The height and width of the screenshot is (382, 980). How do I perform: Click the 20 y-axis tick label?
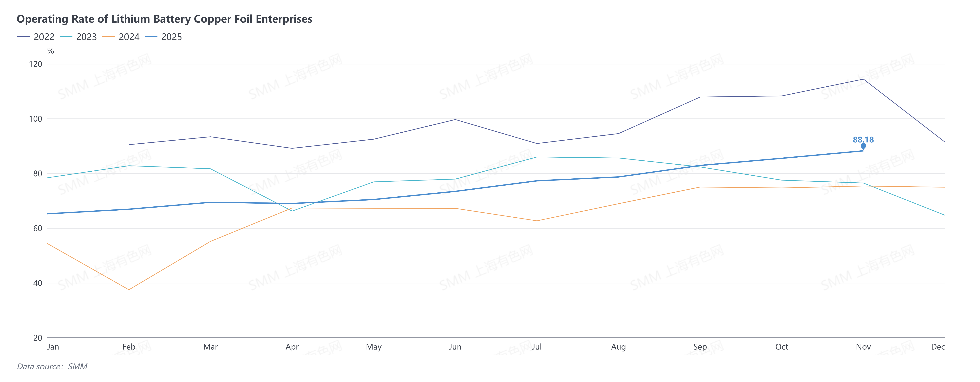38,338
